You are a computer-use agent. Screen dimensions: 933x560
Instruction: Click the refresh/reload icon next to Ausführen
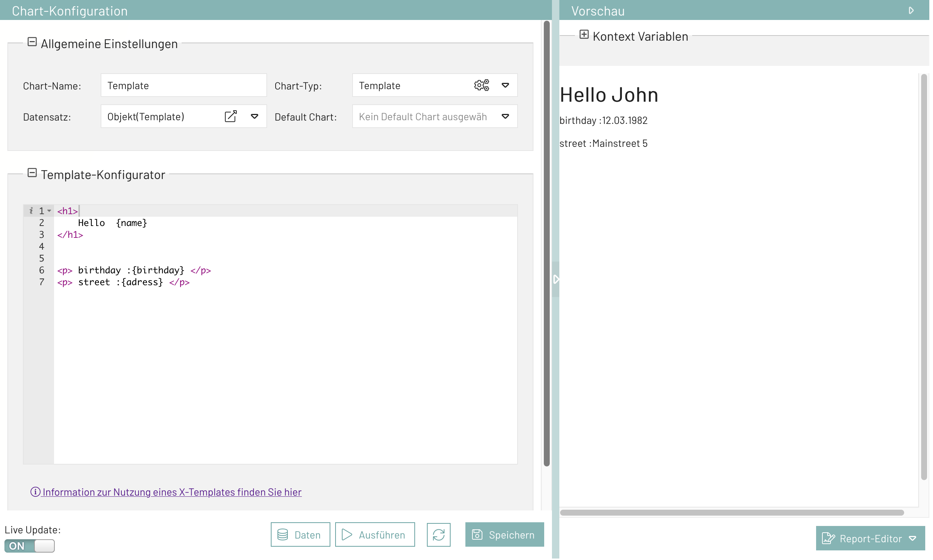pos(438,534)
